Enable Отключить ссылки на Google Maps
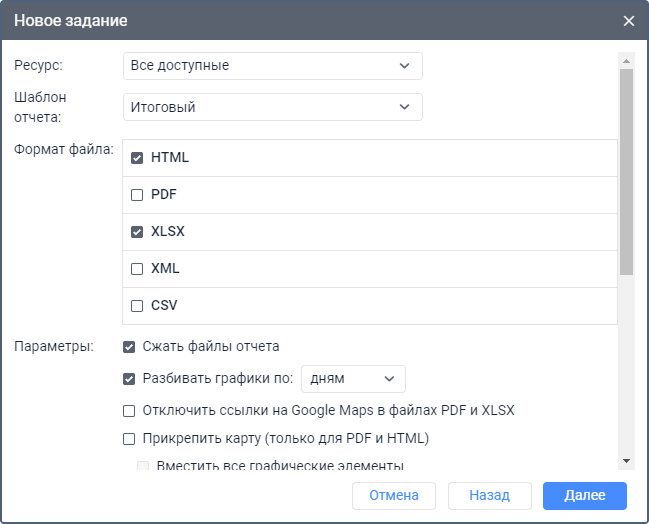This screenshot has width=649, height=524. point(129,411)
